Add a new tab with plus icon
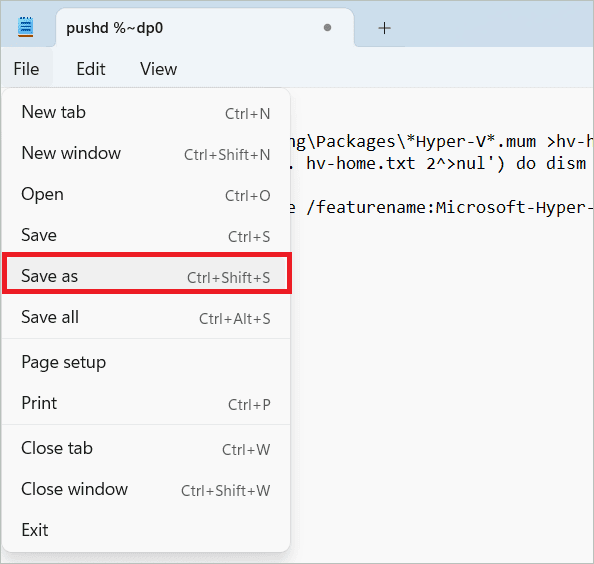 pyautogui.click(x=384, y=28)
